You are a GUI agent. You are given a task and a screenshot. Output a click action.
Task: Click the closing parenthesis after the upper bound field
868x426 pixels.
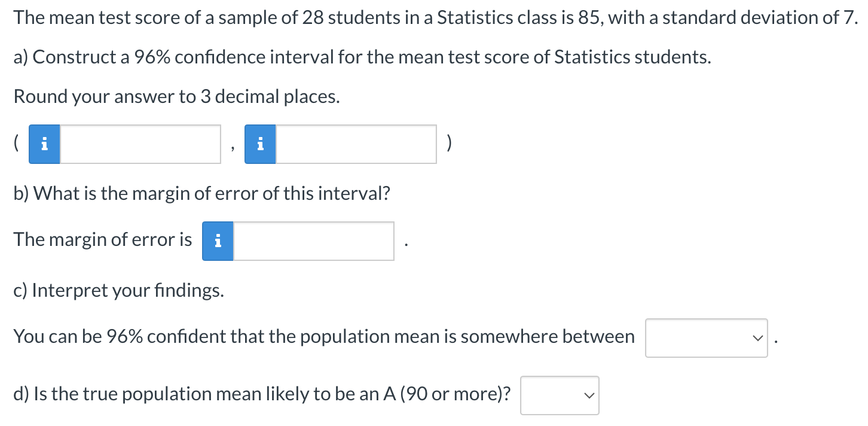click(450, 144)
